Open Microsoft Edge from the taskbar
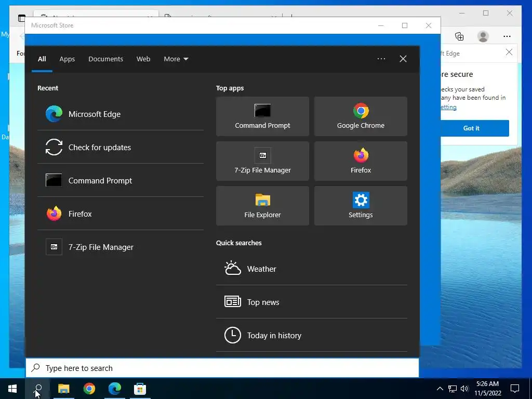This screenshot has width=532, height=399. click(x=115, y=389)
